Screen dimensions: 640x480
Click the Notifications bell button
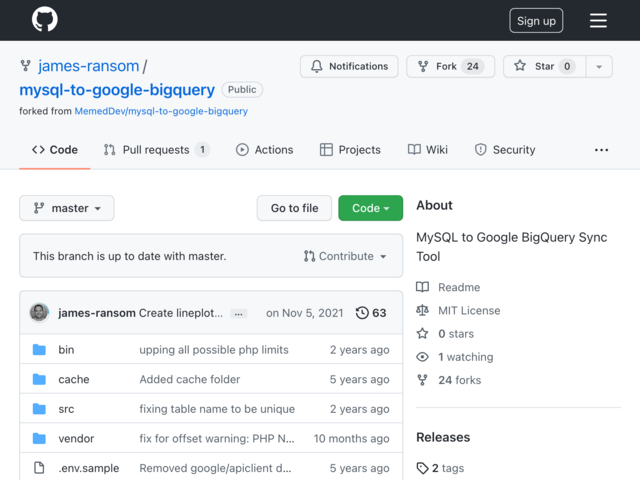pos(349,66)
